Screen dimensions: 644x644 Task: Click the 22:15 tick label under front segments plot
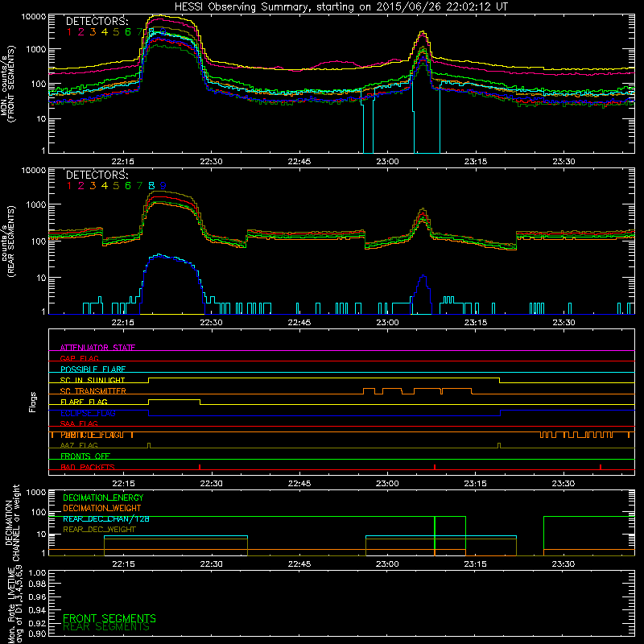pyautogui.click(x=123, y=162)
